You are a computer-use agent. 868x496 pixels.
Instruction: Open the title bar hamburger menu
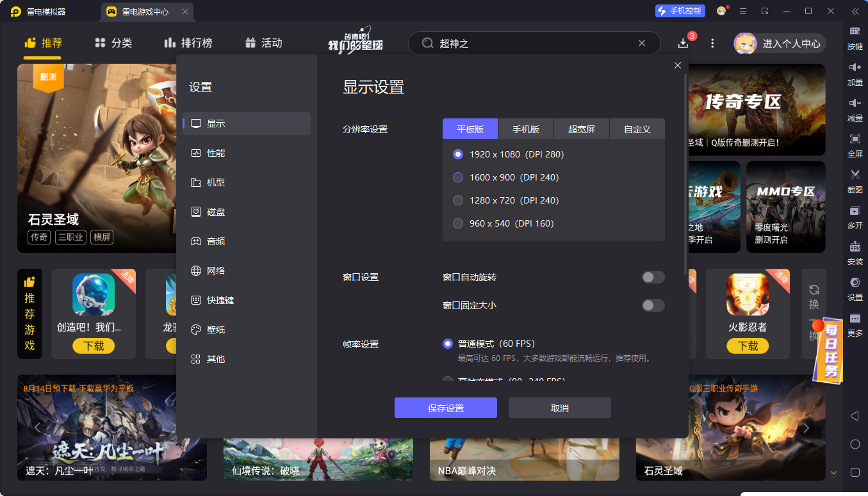coord(743,11)
